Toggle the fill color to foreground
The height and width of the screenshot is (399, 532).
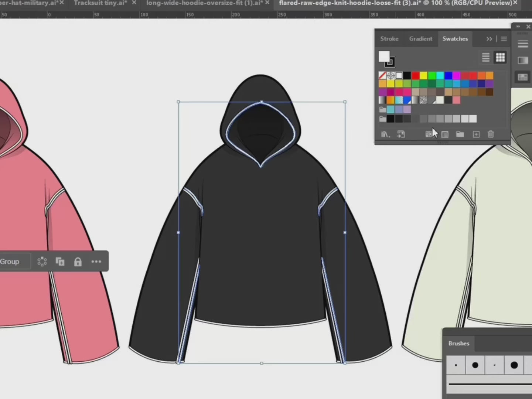click(383, 57)
